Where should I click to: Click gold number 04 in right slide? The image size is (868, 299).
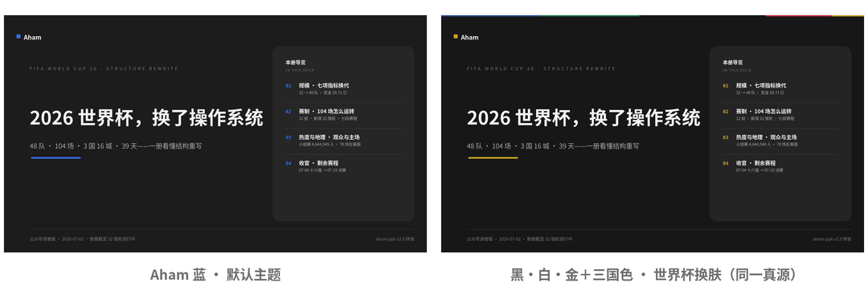tap(726, 163)
